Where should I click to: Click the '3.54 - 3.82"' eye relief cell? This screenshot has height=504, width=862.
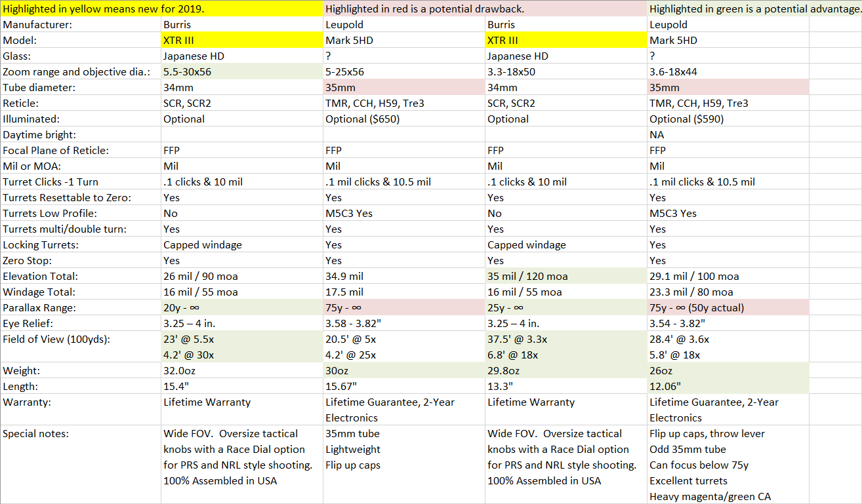tap(728, 323)
